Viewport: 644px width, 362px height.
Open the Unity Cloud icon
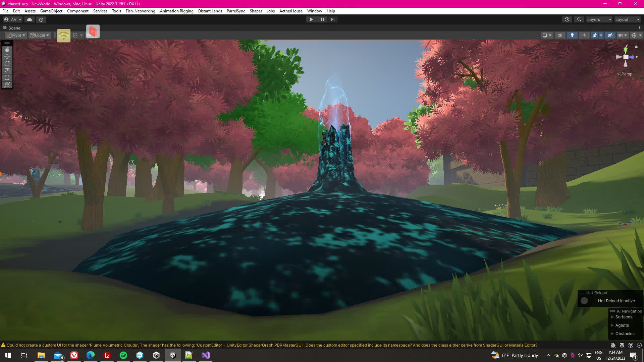click(x=30, y=19)
